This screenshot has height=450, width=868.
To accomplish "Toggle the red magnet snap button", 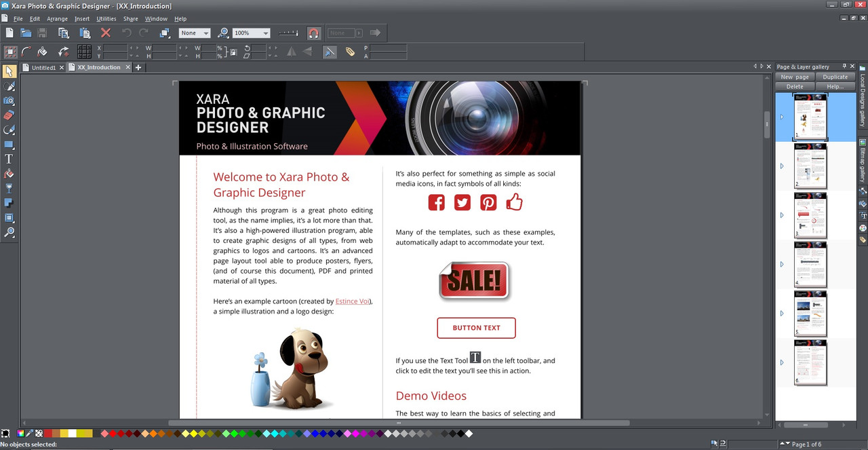I will pos(313,33).
